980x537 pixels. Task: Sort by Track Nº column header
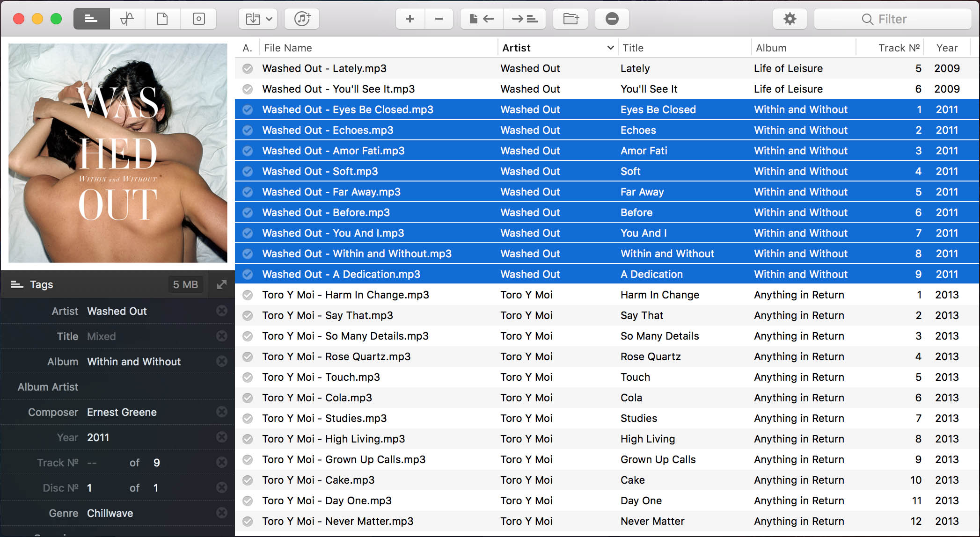889,48
